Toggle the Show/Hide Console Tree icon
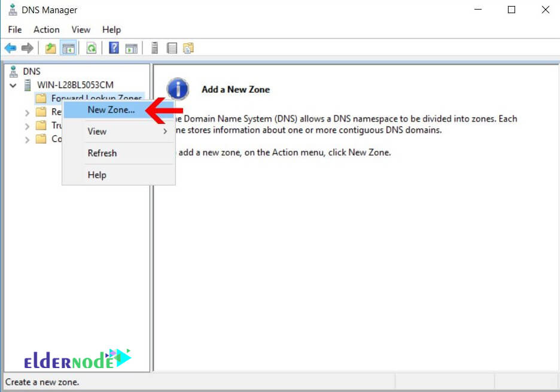 (x=68, y=48)
